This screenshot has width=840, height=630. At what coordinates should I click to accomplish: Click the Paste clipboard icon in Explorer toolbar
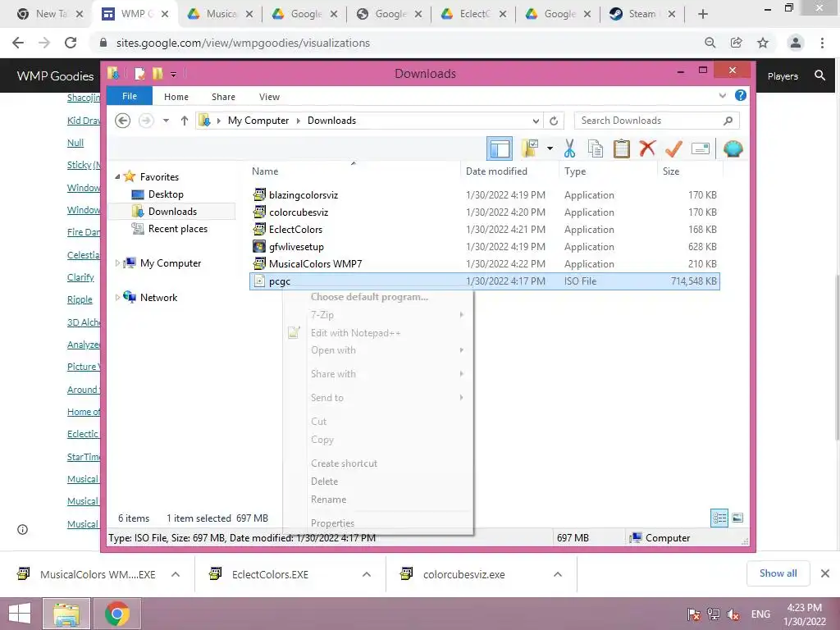click(x=622, y=148)
